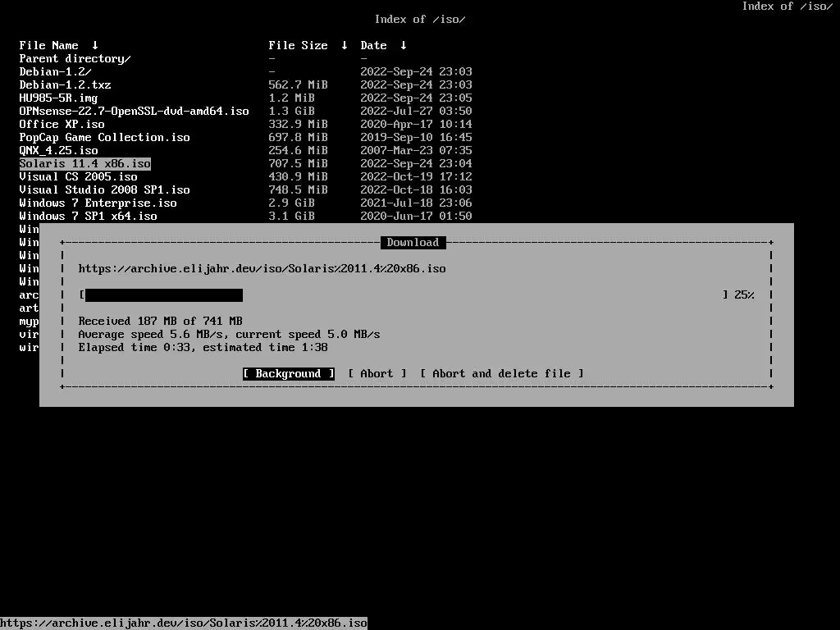Open the Parent directory link
The image size is (840, 630).
pos(75,59)
